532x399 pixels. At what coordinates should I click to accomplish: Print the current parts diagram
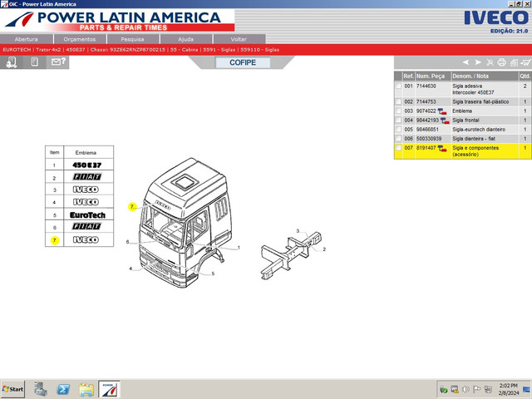501,62
